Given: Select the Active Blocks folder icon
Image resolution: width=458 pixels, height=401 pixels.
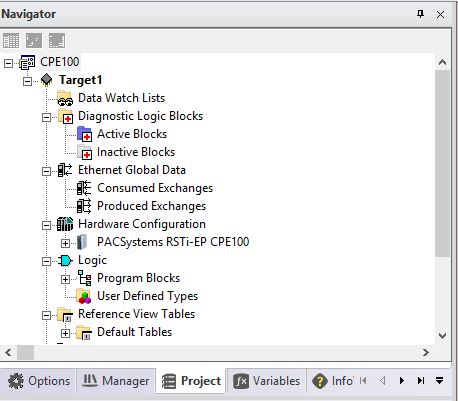Looking at the screenshot, I should point(84,134).
